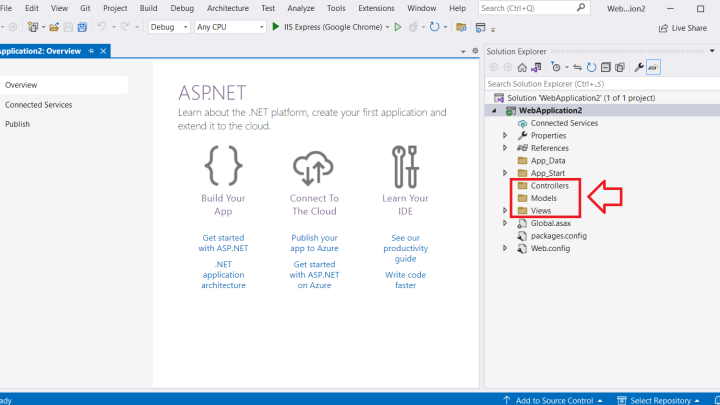Click the Open File folder icon
The height and width of the screenshot is (405, 720).
click(x=54, y=27)
